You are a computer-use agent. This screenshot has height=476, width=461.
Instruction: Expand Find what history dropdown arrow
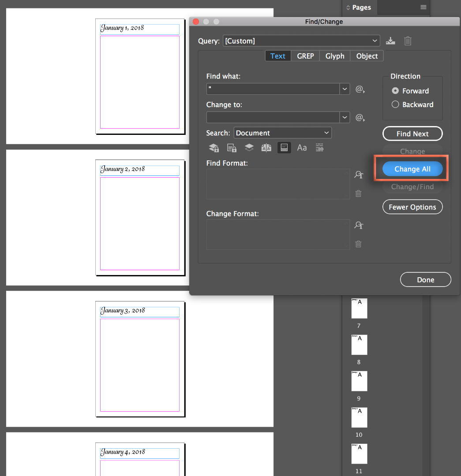[345, 89]
